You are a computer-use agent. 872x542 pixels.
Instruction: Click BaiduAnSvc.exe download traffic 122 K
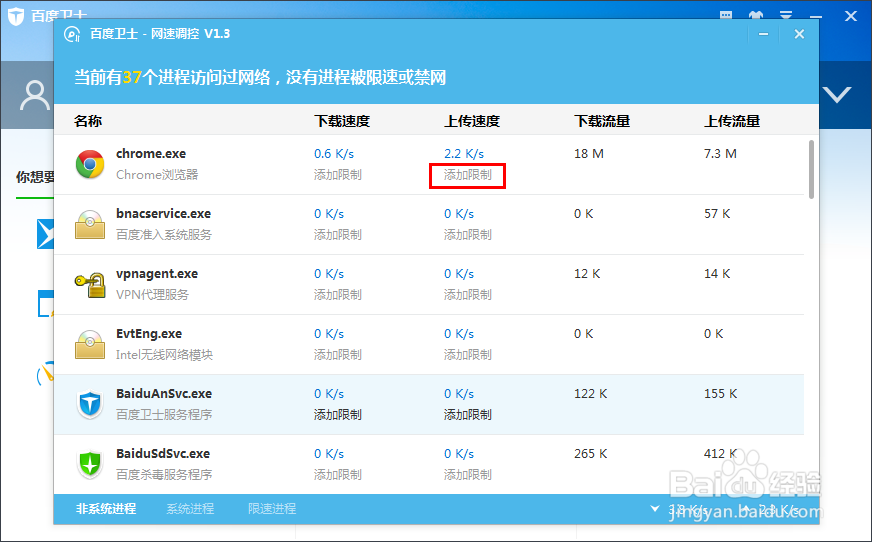click(x=591, y=394)
